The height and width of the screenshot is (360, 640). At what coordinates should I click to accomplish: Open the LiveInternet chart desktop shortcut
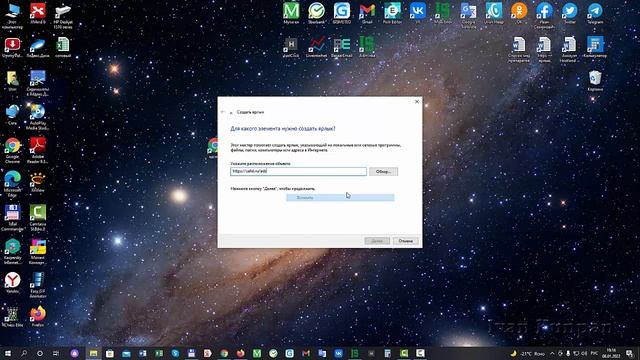[316, 47]
